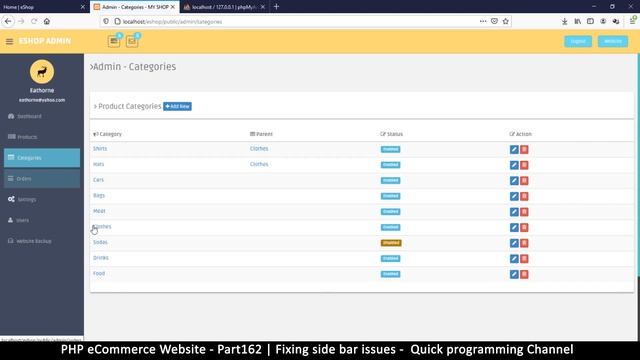Screen dimensions: 640x360
Task: Click the Website button in header
Action: (613, 41)
